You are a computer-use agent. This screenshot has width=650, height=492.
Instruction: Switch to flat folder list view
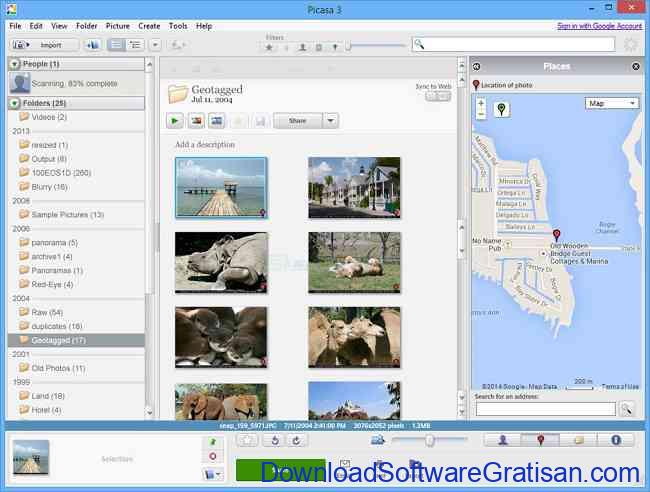116,44
